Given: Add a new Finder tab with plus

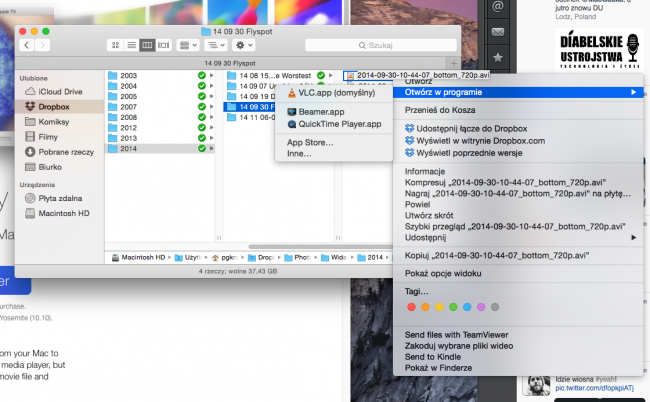Looking at the screenshot, I should (x=454, y=63).
